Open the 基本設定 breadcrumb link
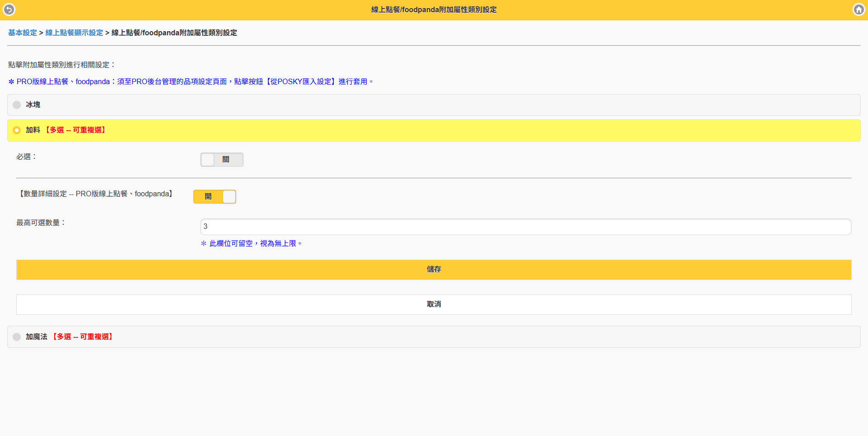 (23, 33)
